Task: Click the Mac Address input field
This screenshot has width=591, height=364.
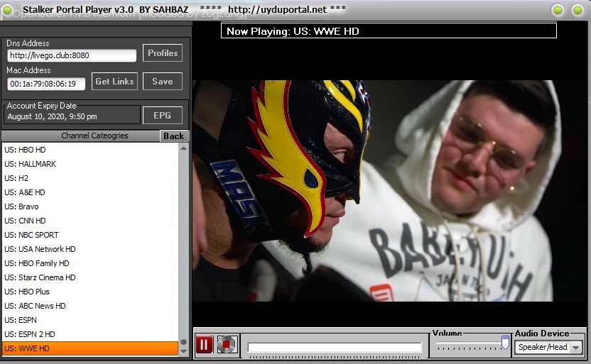Action: 47,84
